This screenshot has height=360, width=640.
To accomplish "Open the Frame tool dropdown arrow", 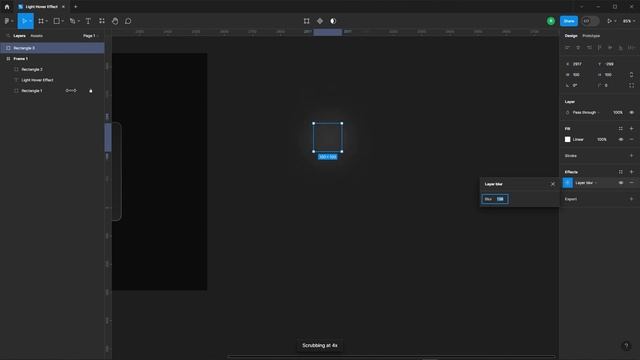I will tap(47, 21).
